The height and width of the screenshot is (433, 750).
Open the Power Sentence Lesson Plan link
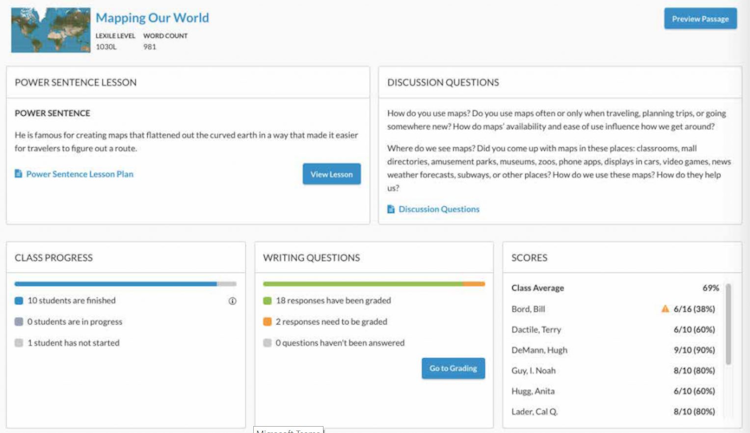(79, 174)
